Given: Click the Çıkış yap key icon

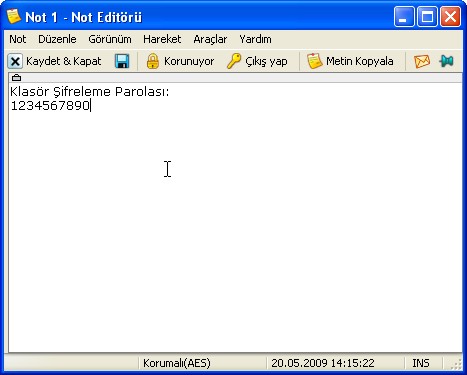Looking at the screenshot, I should pyautogui.click(x=234, y=61).
